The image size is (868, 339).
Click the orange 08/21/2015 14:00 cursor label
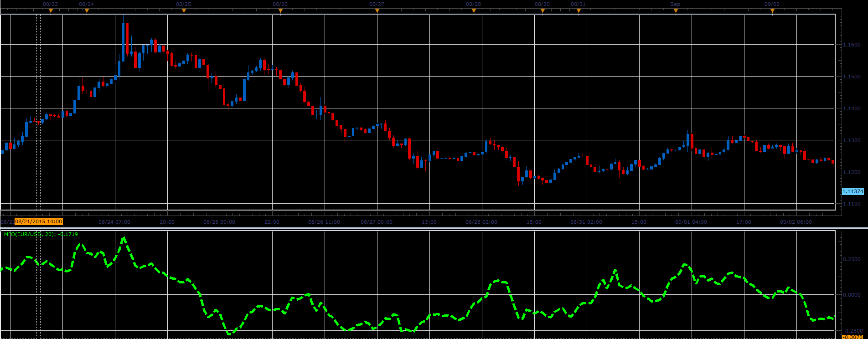[x=38, y=221]
